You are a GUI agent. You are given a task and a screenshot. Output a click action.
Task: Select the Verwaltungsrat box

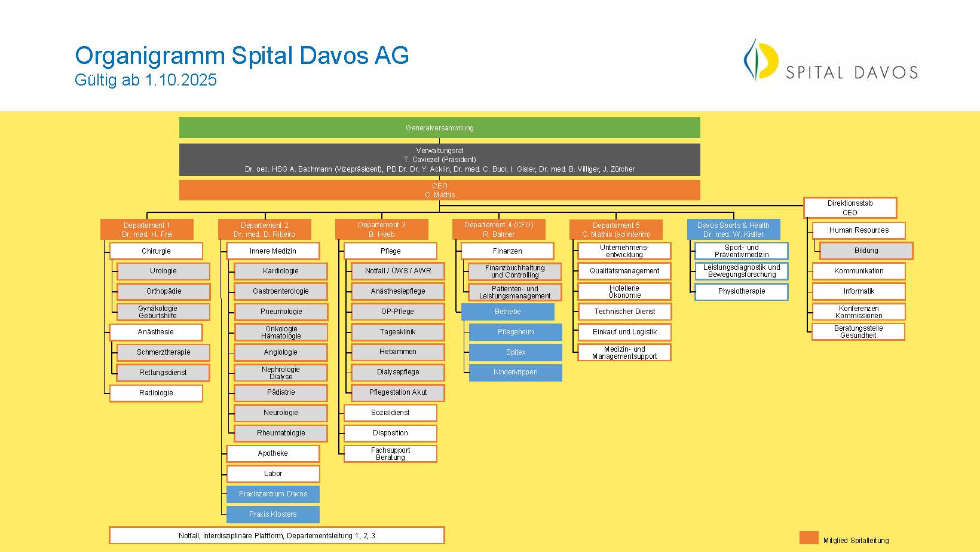pyautogui.click(x=440, y=160)
